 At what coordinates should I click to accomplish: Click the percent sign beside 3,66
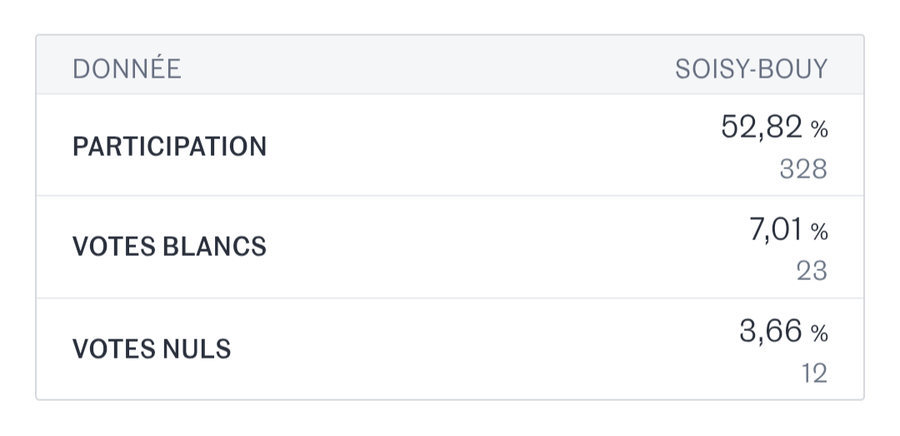pyautogui.click(x=819, y=333)
